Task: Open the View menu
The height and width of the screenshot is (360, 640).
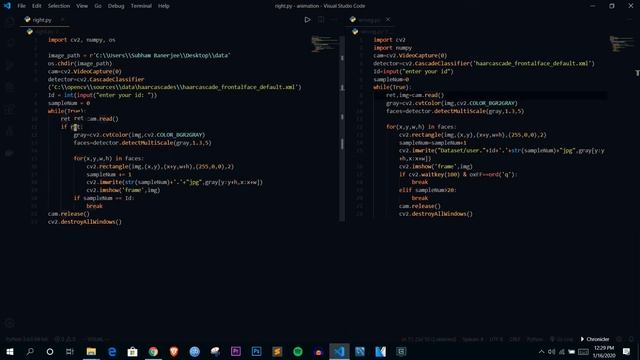Action: pyautogui.click(x=82, y=6)
